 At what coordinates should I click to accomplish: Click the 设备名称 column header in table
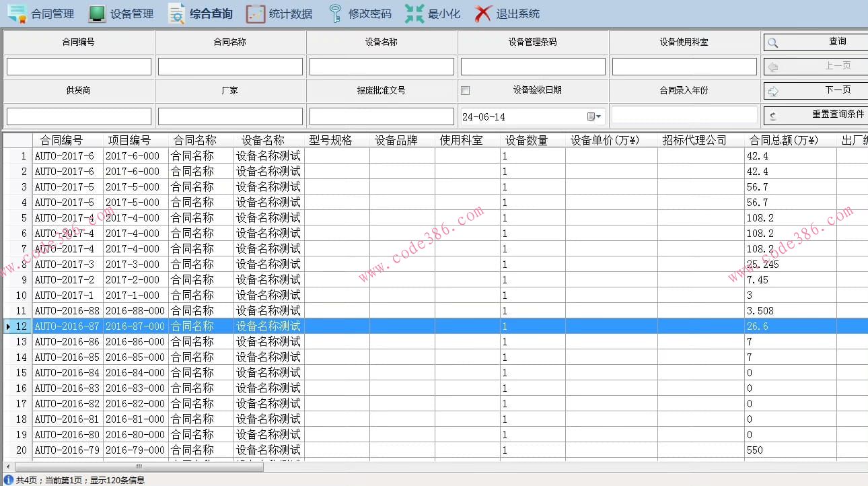point(263,140)
